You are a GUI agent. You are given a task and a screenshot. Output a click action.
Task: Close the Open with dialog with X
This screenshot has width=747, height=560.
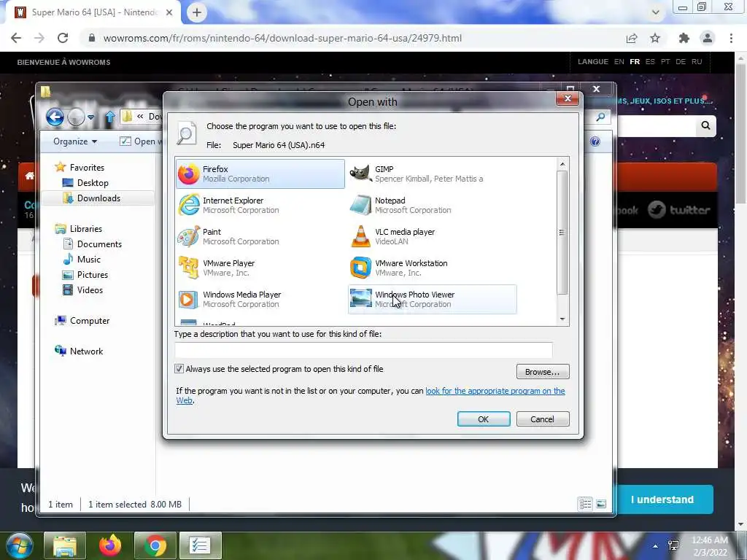pyautogui.click(x=568, y=98)
